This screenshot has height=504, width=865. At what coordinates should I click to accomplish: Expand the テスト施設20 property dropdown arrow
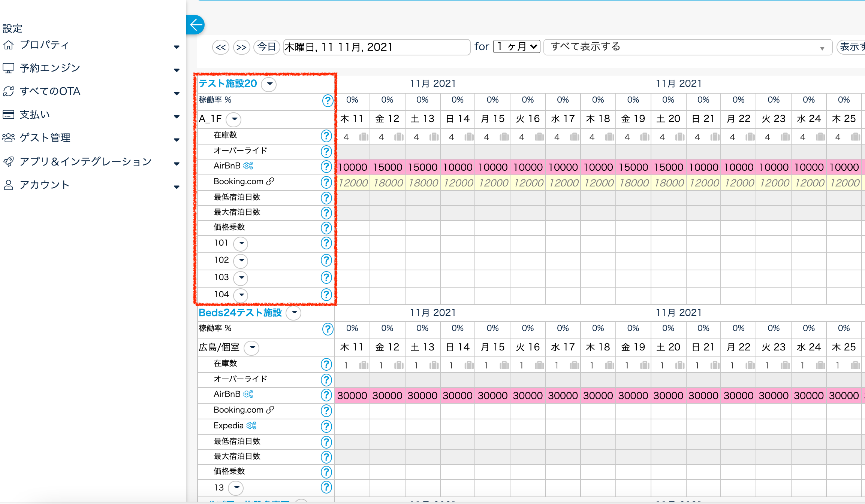269,84
